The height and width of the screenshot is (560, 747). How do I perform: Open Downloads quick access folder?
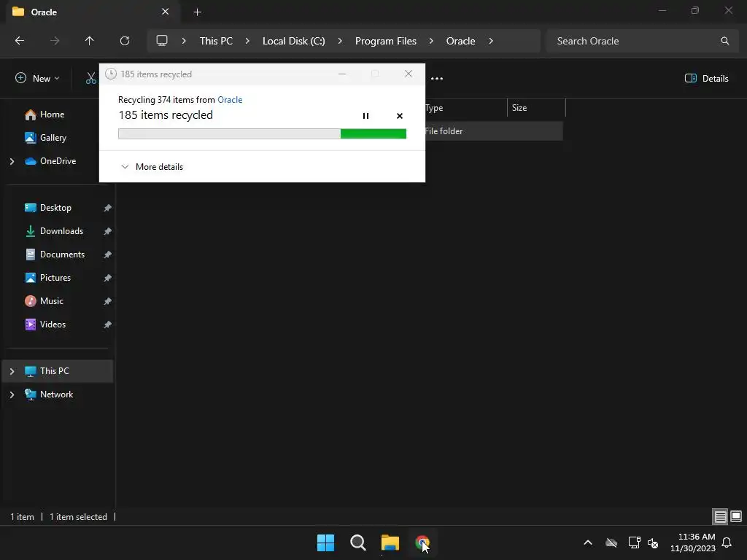coord(61,231)
